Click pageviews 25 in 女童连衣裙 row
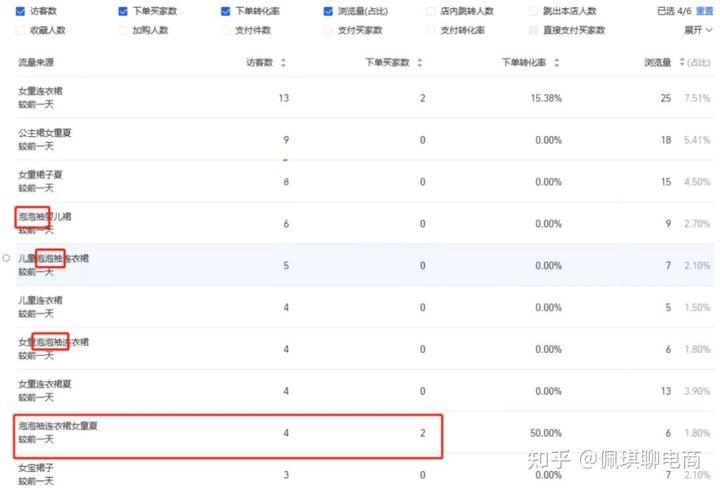720x489 pixels. 666,98
